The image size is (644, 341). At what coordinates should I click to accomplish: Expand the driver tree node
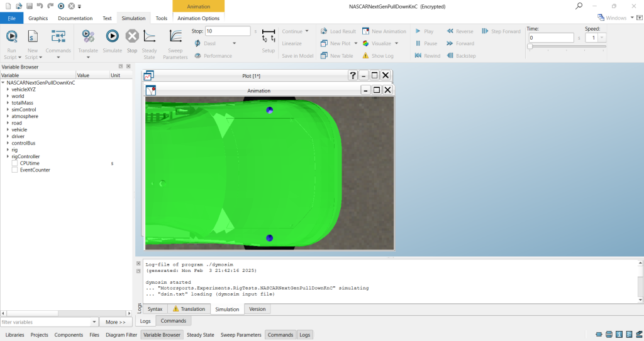click(x=8, y=136)
